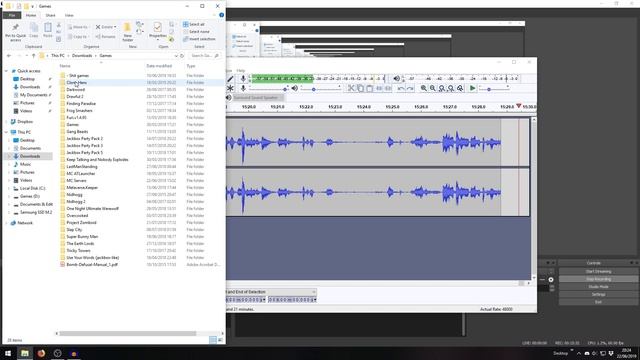The image size is (640, 360).
Task: Click the Paste clipboard icon in Audacity
Action: point(370,88)
